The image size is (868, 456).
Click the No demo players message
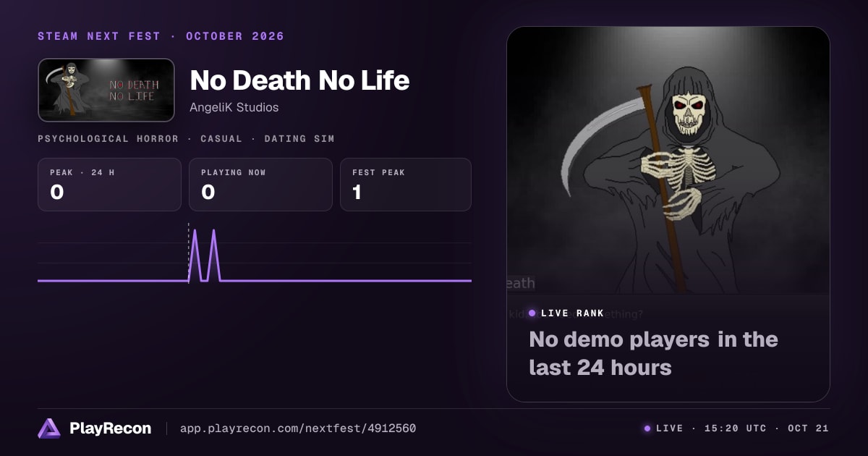pos(653,353)
